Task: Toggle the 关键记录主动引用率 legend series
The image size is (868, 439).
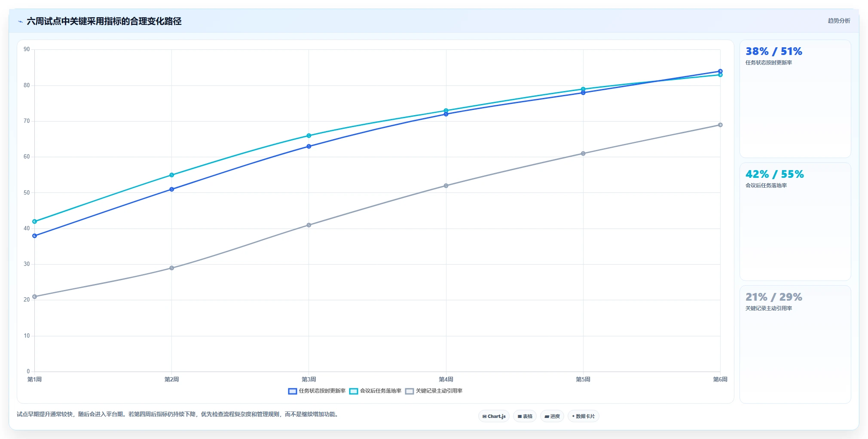Action: point(434,391)
